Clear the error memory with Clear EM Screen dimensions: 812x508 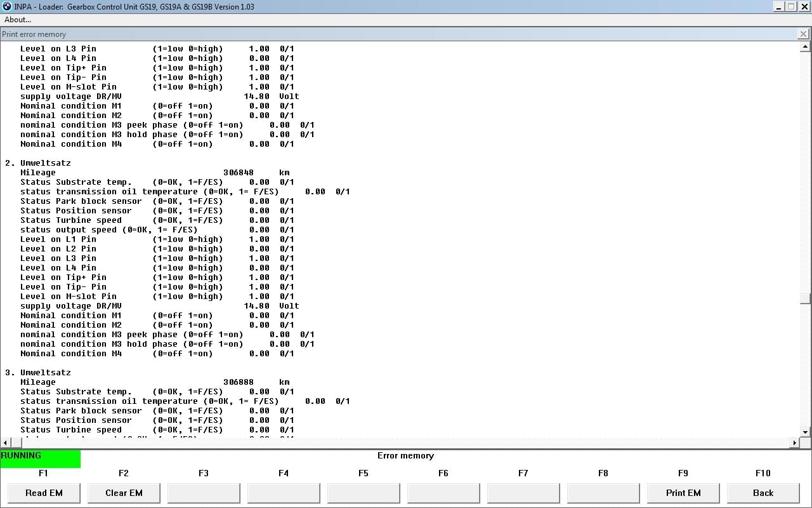click(124, 493)
